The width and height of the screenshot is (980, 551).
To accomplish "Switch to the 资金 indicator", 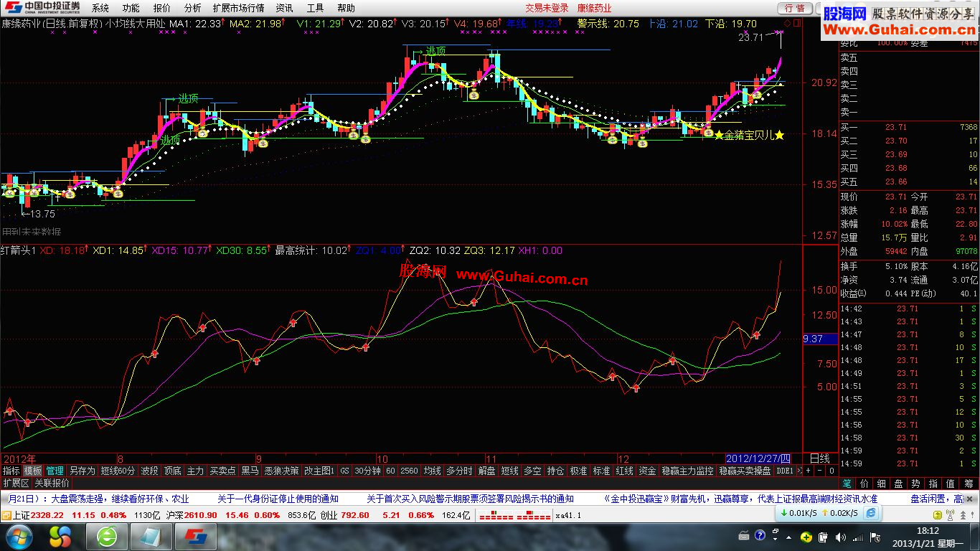I will pos(647,471).
